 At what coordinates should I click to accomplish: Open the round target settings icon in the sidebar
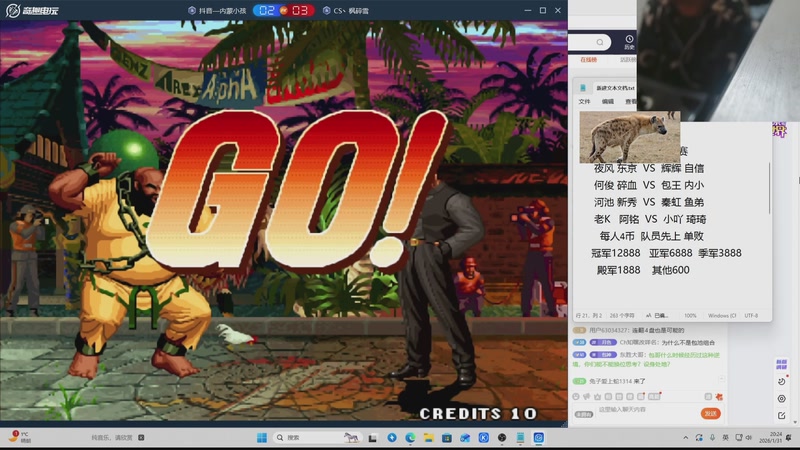[x=782, y=398]
